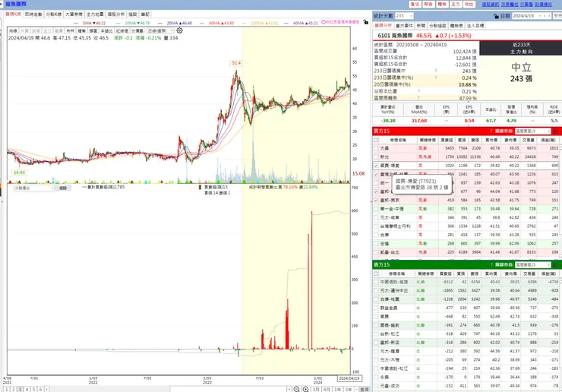Click the help icon in 賣方15 header
The width and height of the screenshot is (562, 392).
coord(491,264)
